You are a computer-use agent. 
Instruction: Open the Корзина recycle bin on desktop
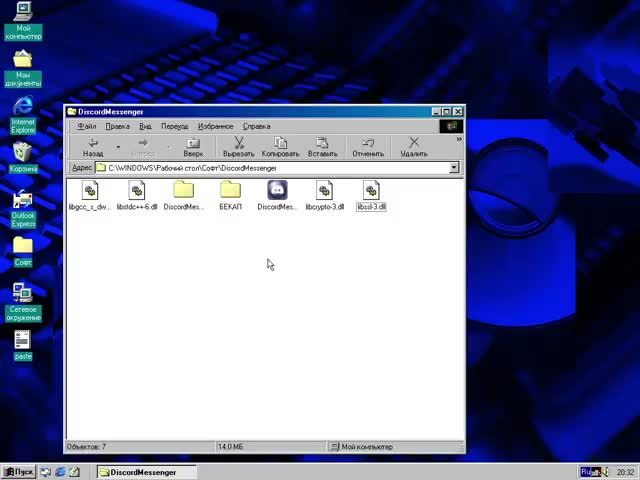click(x=22, y=153)
